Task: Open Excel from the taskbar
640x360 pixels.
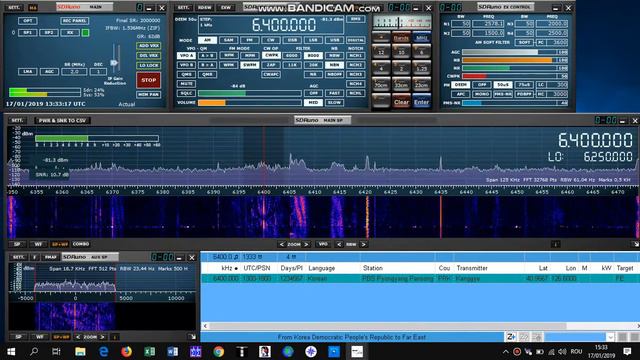Action: pos(149,351)
